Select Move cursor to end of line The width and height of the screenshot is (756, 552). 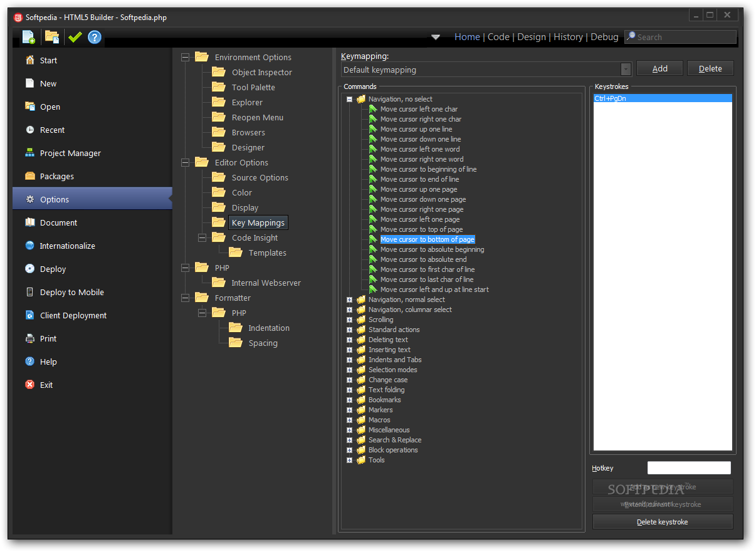click(419, 179)
